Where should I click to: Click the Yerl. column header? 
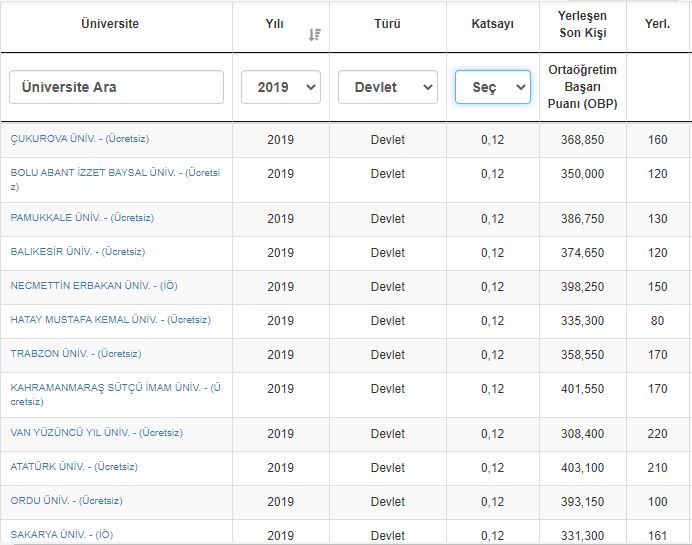point(657,23)
